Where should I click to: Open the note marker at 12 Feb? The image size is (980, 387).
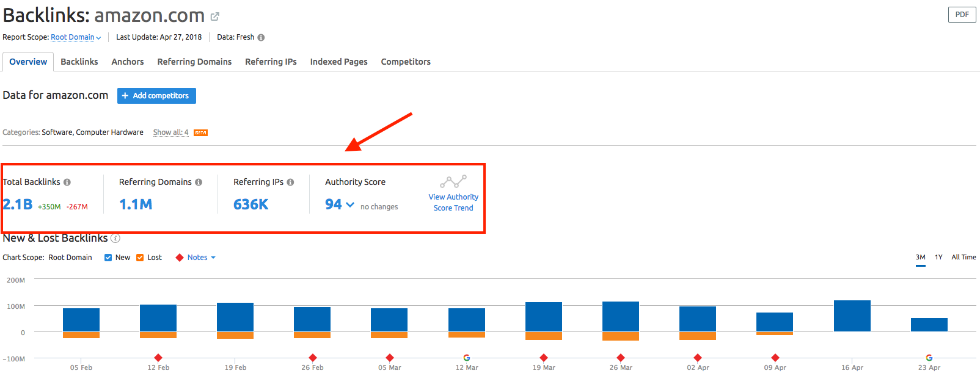[158, 358]
